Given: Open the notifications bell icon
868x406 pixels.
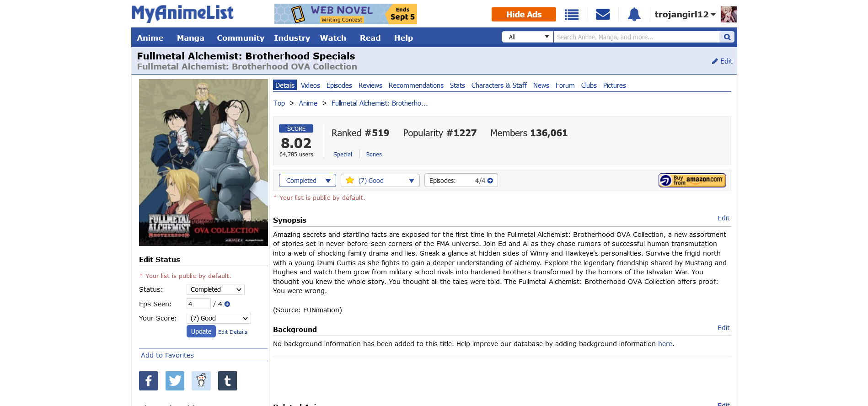Looking at the screenshot, I should tap(634, 15).
